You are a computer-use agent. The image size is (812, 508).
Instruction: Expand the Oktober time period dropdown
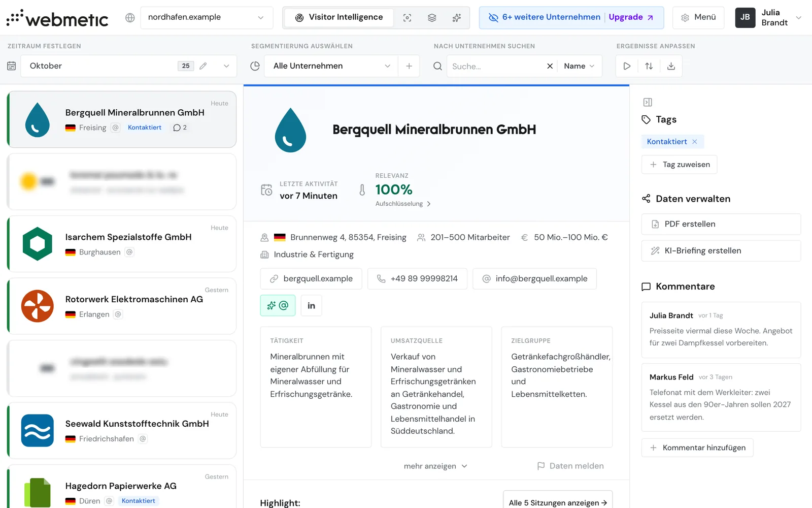[x=226, y=66]
